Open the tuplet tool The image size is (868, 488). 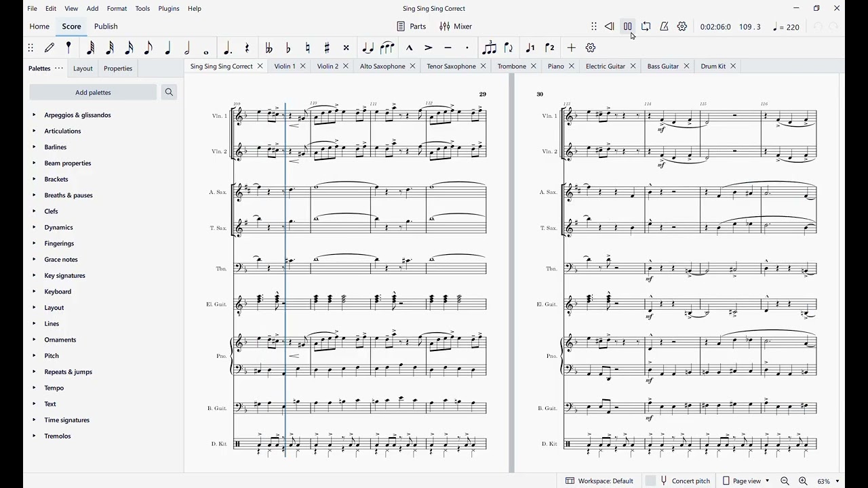click(489, 48)
